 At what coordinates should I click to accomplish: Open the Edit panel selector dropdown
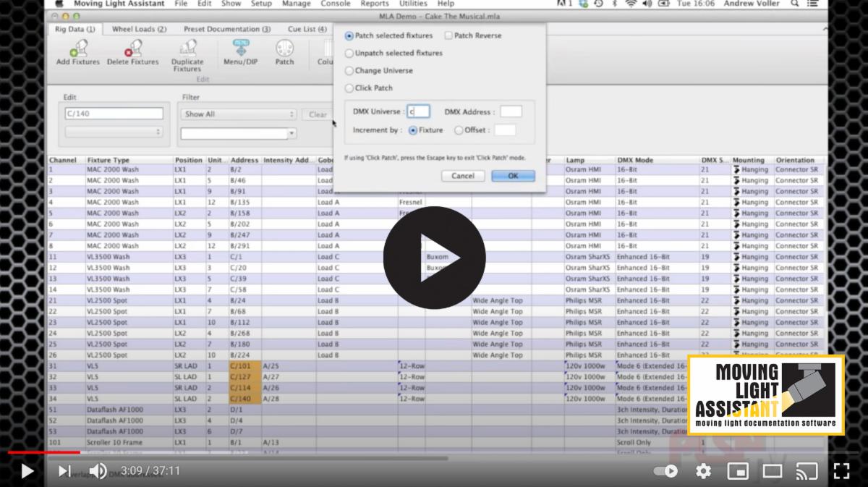tap(114, 131)
